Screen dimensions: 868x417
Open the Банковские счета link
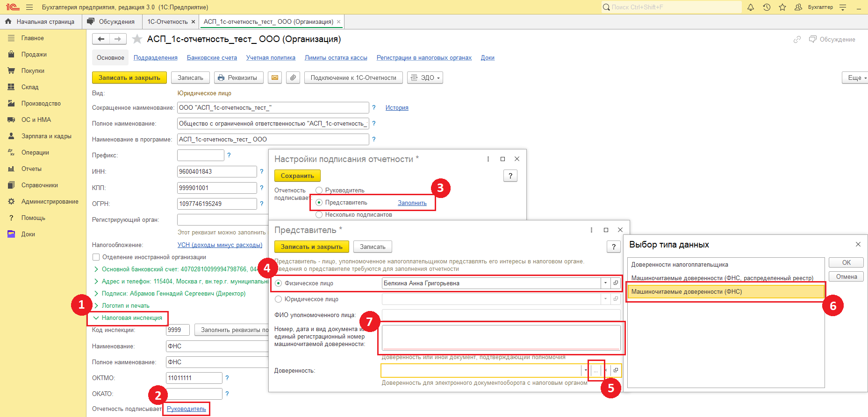click(x=212, y=58)
